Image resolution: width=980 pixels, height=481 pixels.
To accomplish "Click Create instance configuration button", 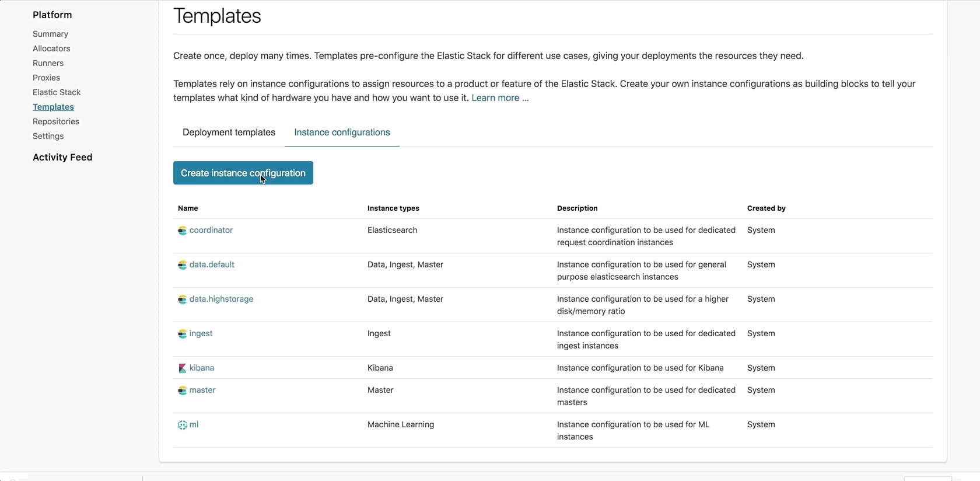I will coord(243,173).
